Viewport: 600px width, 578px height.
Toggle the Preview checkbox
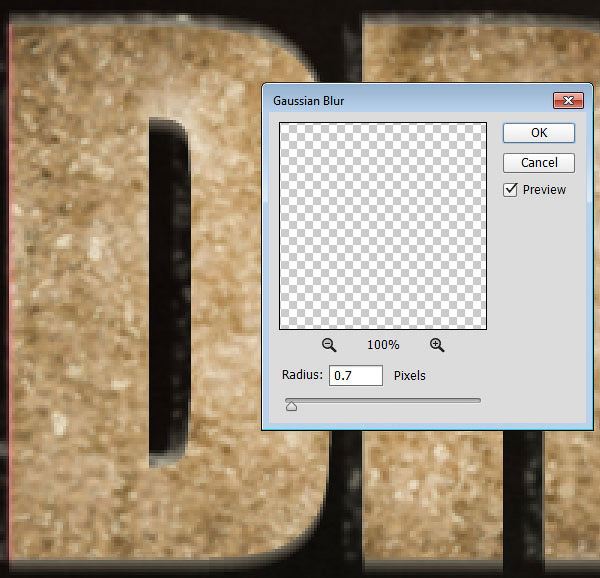click(510, 190)
